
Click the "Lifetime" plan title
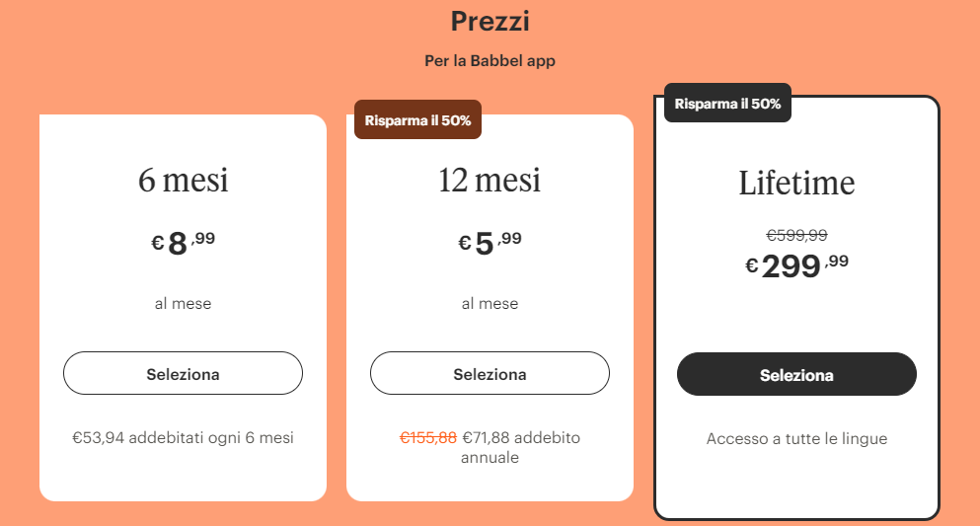click(796, 184)
